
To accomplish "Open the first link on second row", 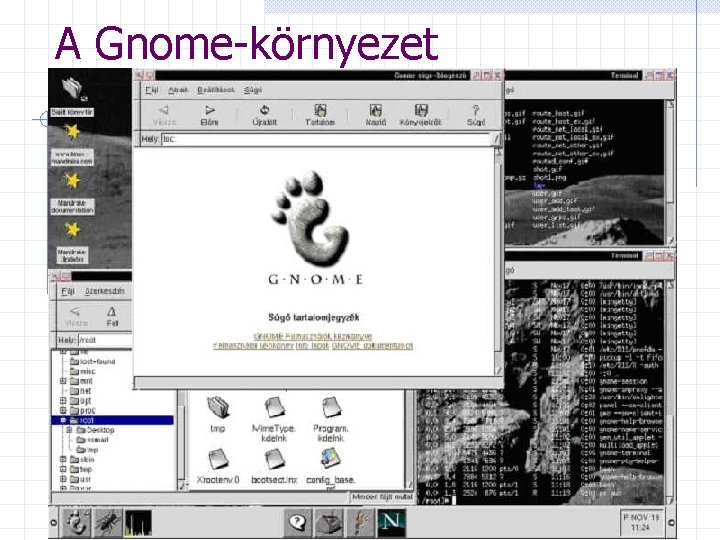I will (x=253, y=345).
